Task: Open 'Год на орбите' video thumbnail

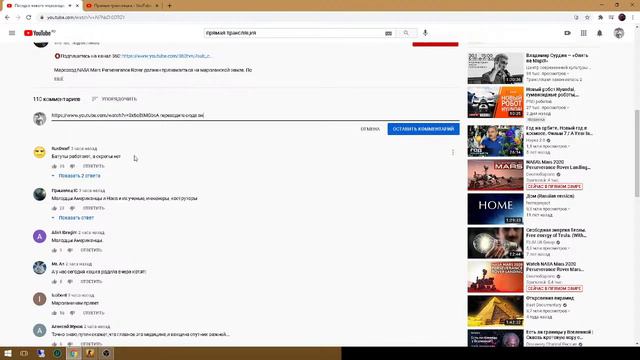Action: pyautogui.click(x=495, y=141)
